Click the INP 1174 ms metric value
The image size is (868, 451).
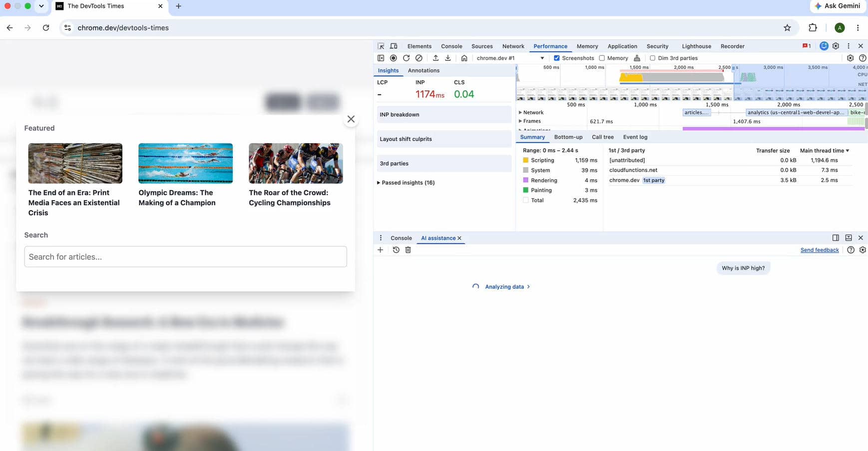click(x=430, y=94)
